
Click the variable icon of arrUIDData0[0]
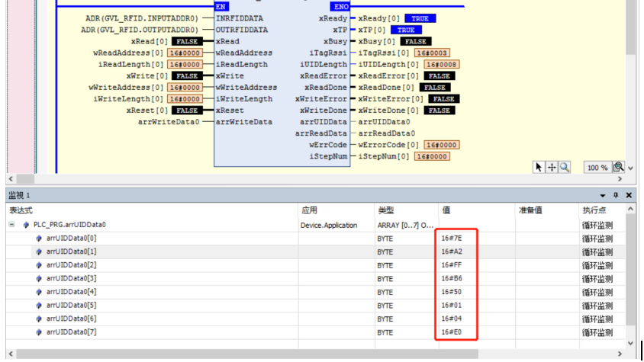click(x=39, y=239)
